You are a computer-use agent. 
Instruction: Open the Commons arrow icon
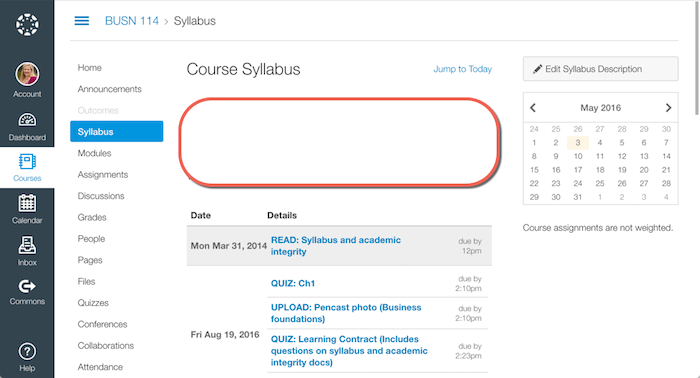(x=27, y=286)
